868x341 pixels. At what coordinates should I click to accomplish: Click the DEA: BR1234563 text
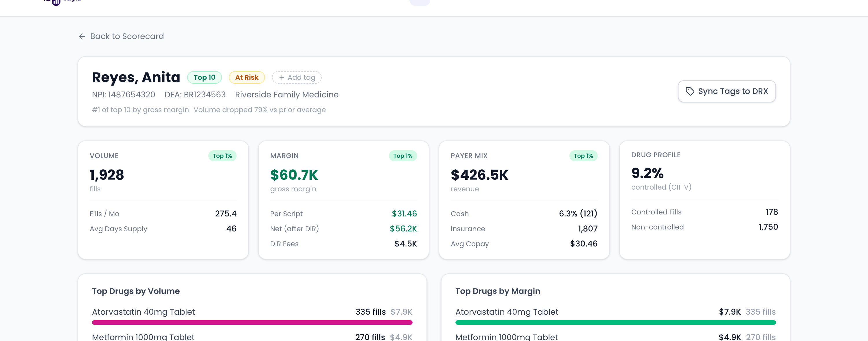coord(195,94)
